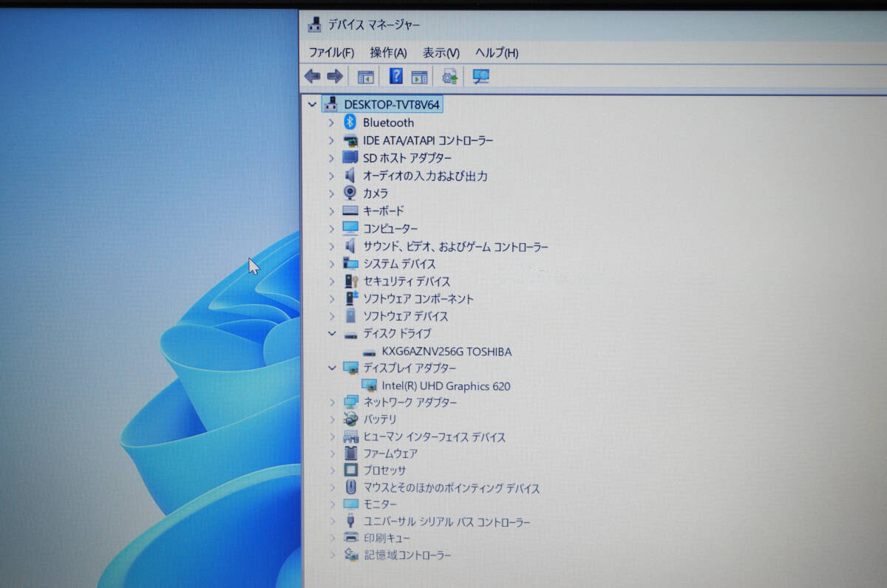Select Intel(R) UHD Graphics 620
887x588 pixels.
(x=446, y=386)
